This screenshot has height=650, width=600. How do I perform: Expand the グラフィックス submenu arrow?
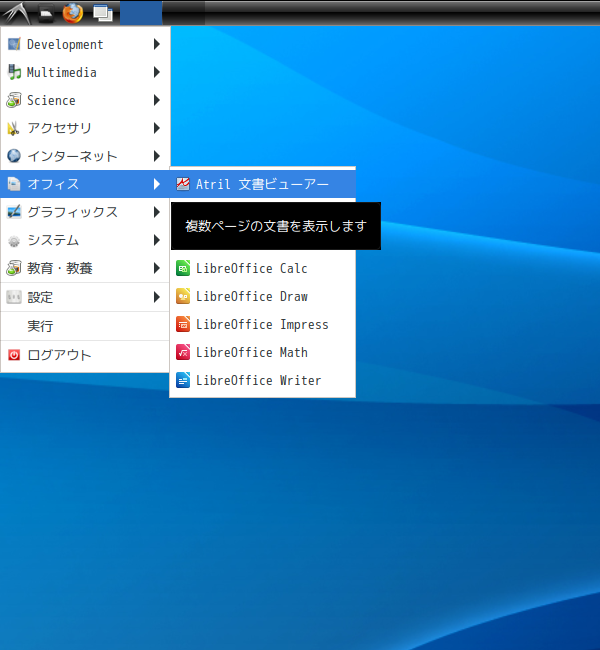tap(157, 212)
